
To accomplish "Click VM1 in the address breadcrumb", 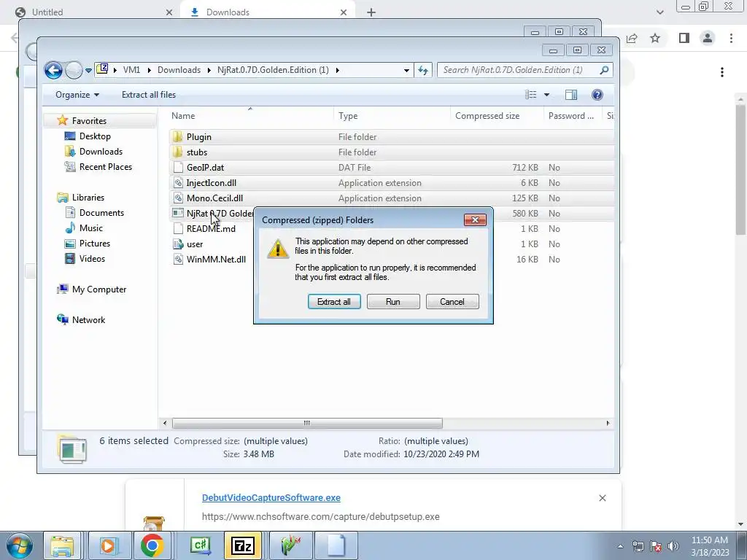I will (x=131, y=70).
